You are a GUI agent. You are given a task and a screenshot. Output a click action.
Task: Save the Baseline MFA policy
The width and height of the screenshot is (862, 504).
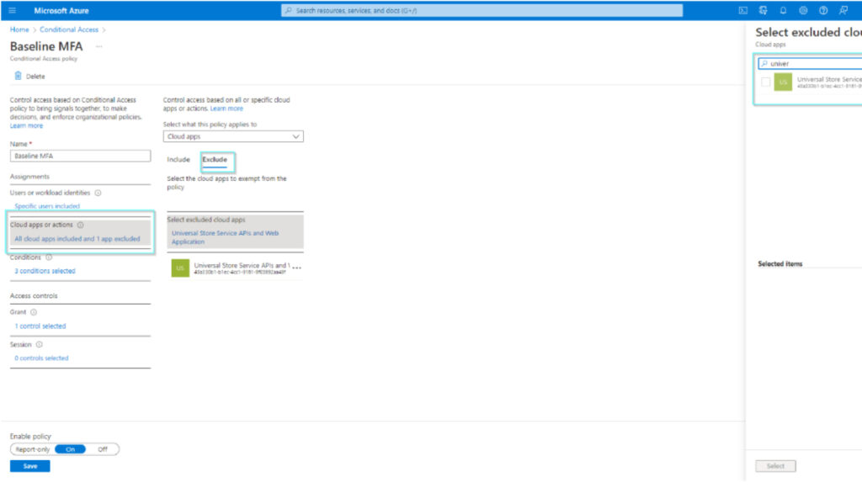coord(29,465)
